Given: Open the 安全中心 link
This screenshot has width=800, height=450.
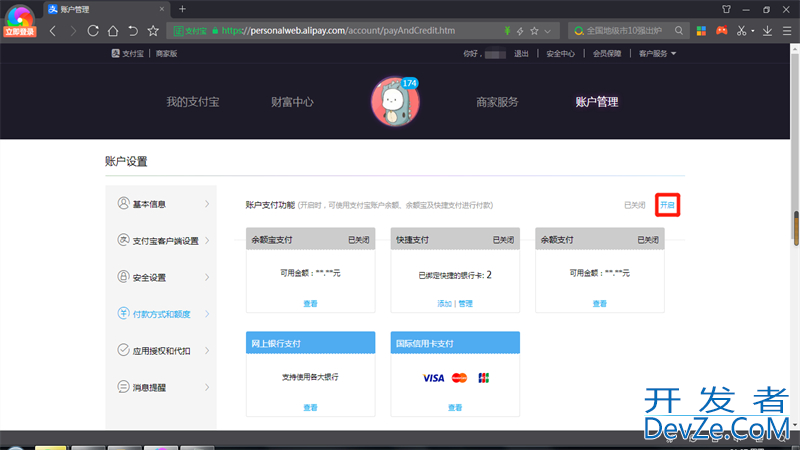Looking at the screenshot, I should pyautogui.click(x=560, y=54).
